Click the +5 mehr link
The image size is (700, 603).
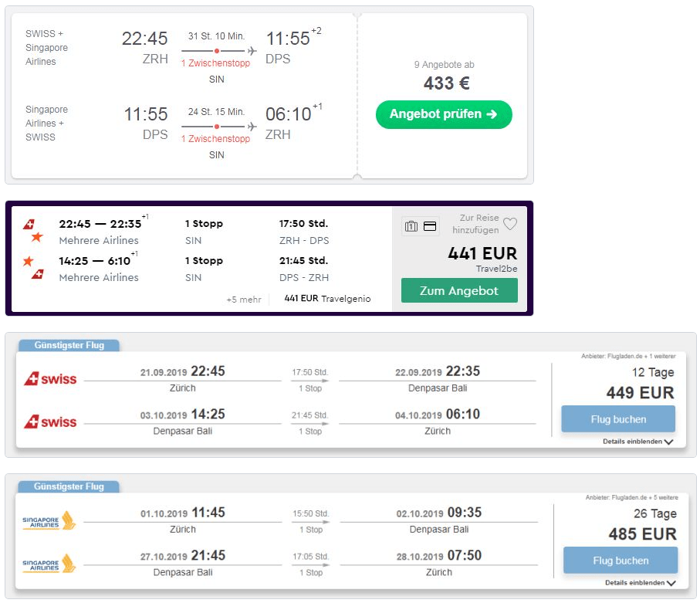[x=244, y=300]
